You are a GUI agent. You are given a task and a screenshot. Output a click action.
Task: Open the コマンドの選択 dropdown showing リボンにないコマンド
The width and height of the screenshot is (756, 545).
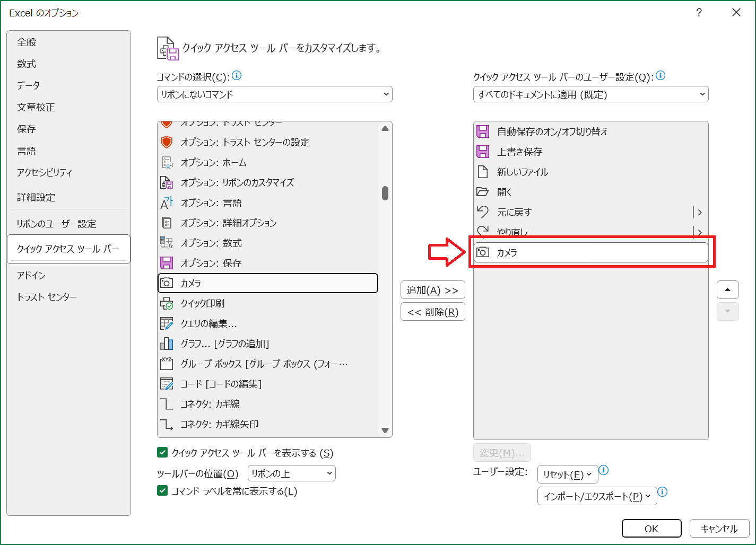pos(275,94)
